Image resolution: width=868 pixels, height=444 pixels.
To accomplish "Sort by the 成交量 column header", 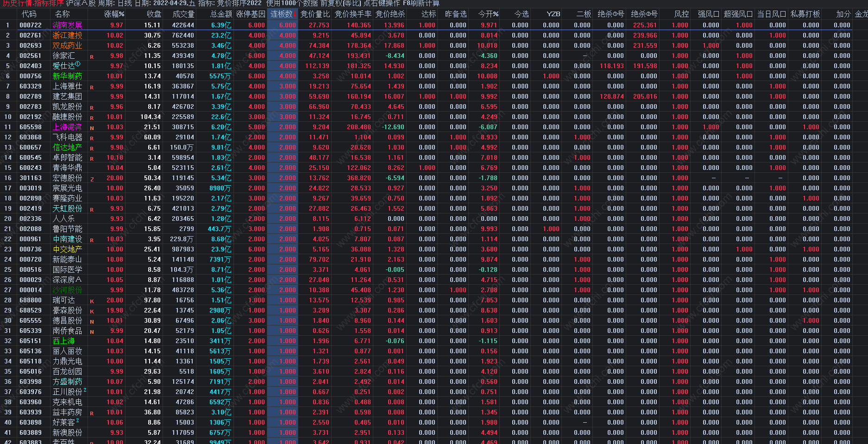I will click(x=183, y=14).
